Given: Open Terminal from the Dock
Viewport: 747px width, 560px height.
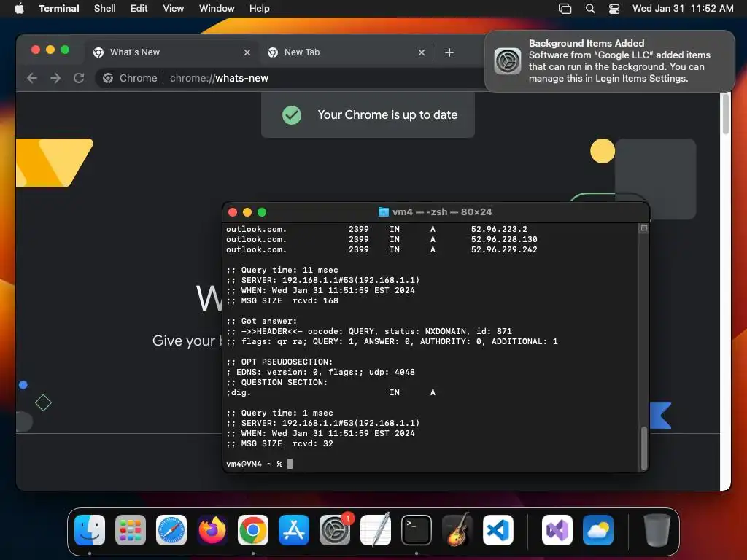Looking at the screenshot, I should (x=417, y=530).
